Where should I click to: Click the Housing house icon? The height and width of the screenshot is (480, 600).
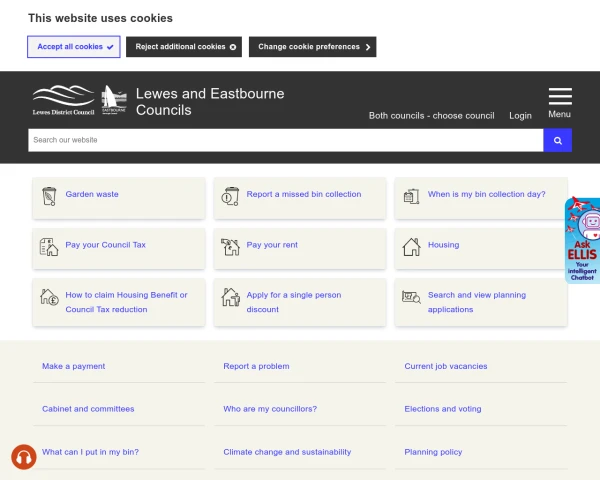point(411,246)
